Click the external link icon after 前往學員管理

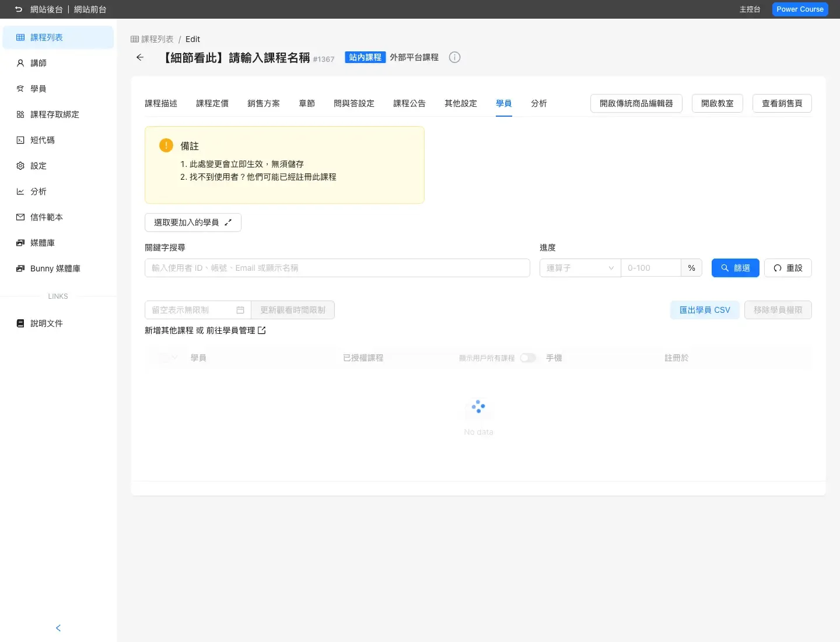262,330
